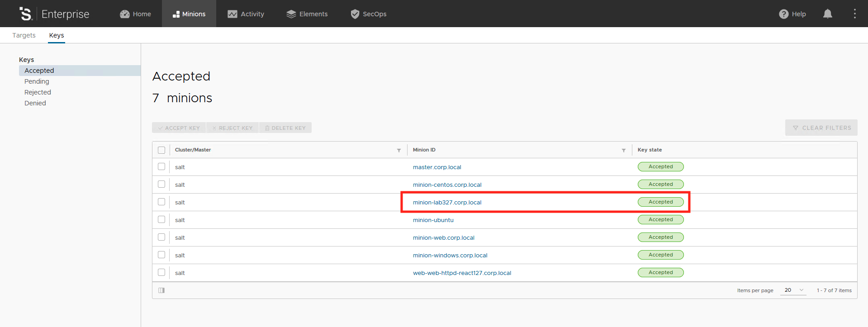
Task: Open the vertical ellipsis menu
Action: [x=854, y=14]
